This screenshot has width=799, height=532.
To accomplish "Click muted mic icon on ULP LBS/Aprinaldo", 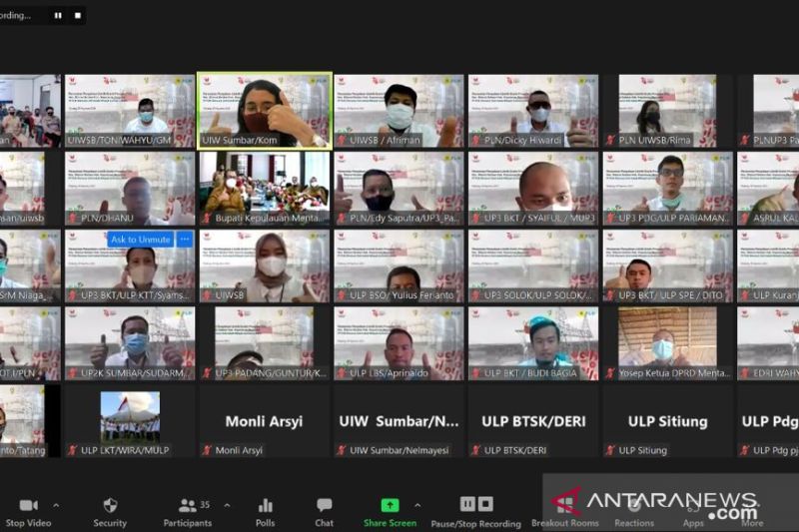I will point(342,373).
